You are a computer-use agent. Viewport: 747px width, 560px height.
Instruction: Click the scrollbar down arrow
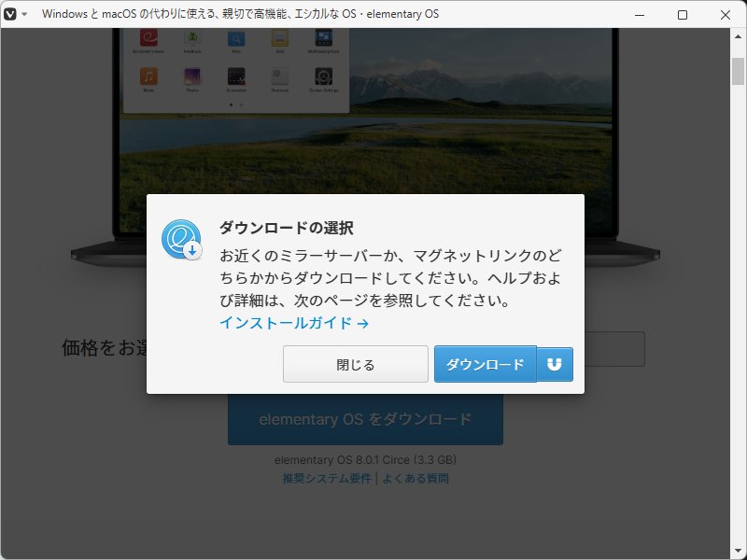point(738,552)
